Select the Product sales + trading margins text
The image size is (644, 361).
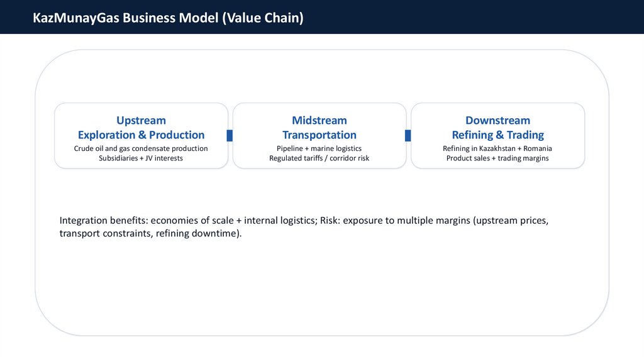(x=497, y=158)
